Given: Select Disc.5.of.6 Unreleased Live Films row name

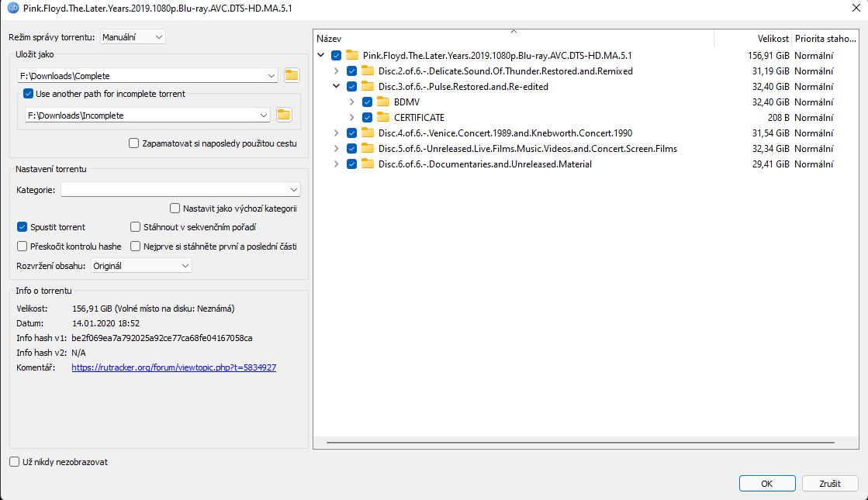Looking at the screenshot, I should (527, 148).
